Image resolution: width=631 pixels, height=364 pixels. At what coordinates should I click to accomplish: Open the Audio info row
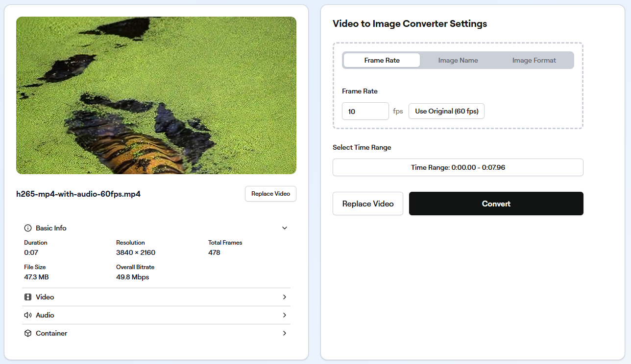point(147,315)
